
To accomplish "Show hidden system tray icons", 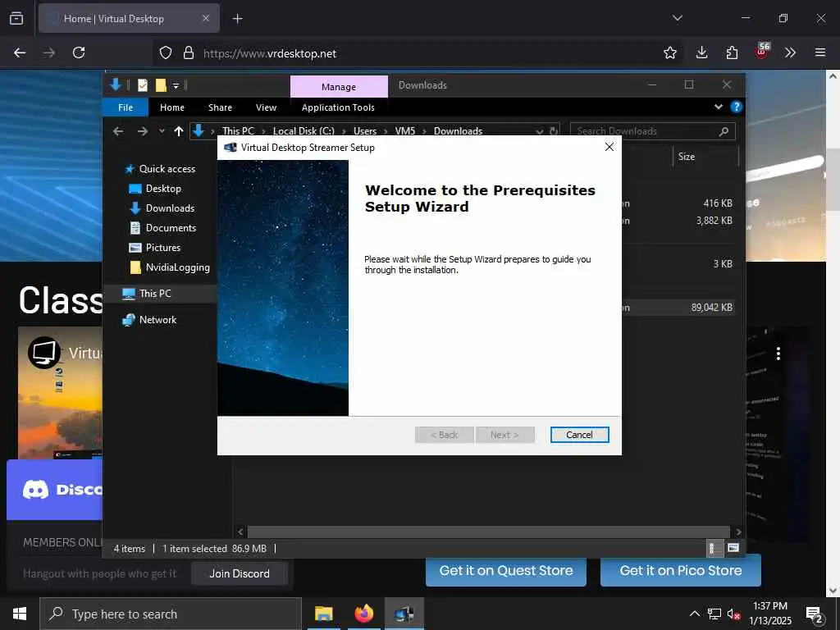I will click(694, 614).
